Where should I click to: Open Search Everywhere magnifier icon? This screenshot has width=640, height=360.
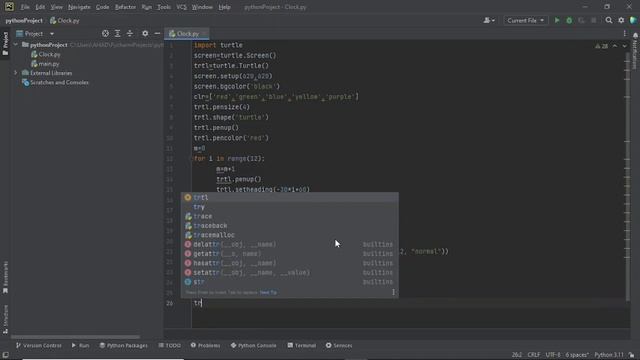(609, 20)
